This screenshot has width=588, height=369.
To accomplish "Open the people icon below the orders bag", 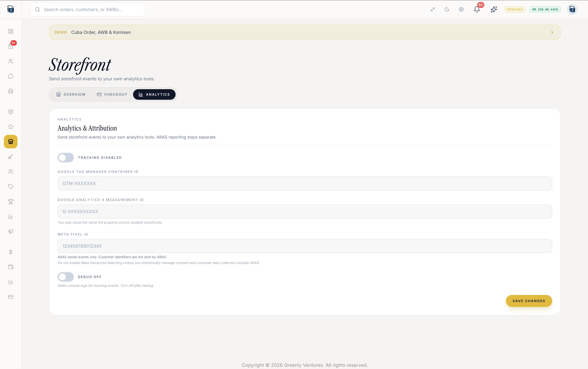I will tap(11, 61).
